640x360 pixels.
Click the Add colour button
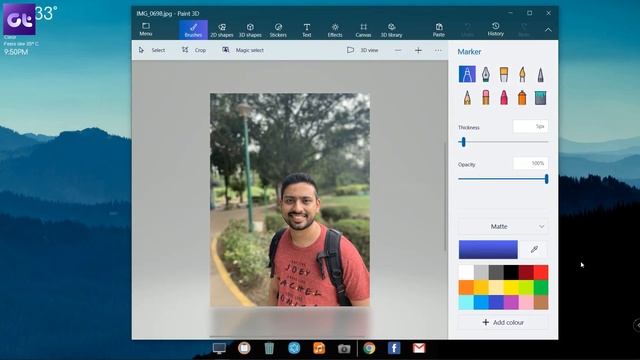pyautogui.click(x=503, y=322)
